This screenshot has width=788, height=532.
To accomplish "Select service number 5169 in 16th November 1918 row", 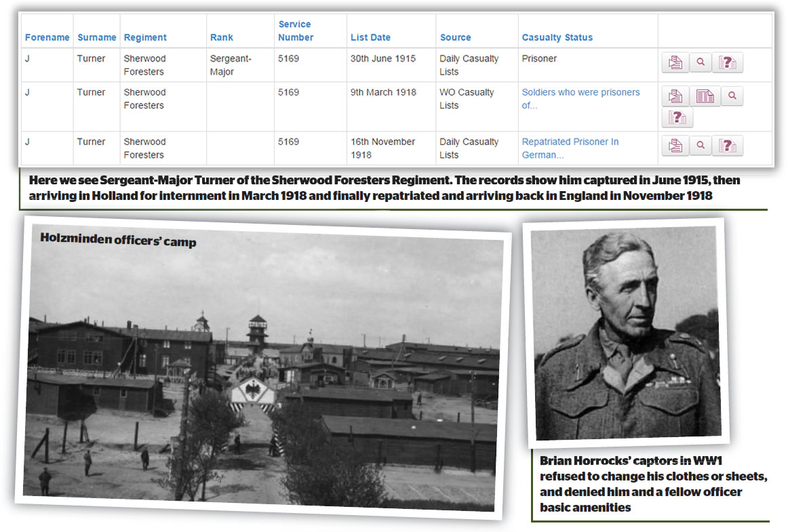I will [288, 142].
